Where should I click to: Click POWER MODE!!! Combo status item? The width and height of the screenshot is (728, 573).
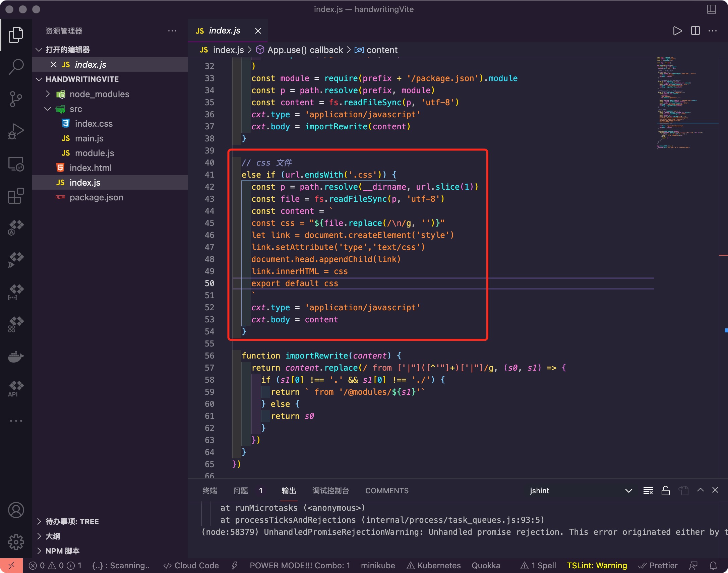[300, 566]
